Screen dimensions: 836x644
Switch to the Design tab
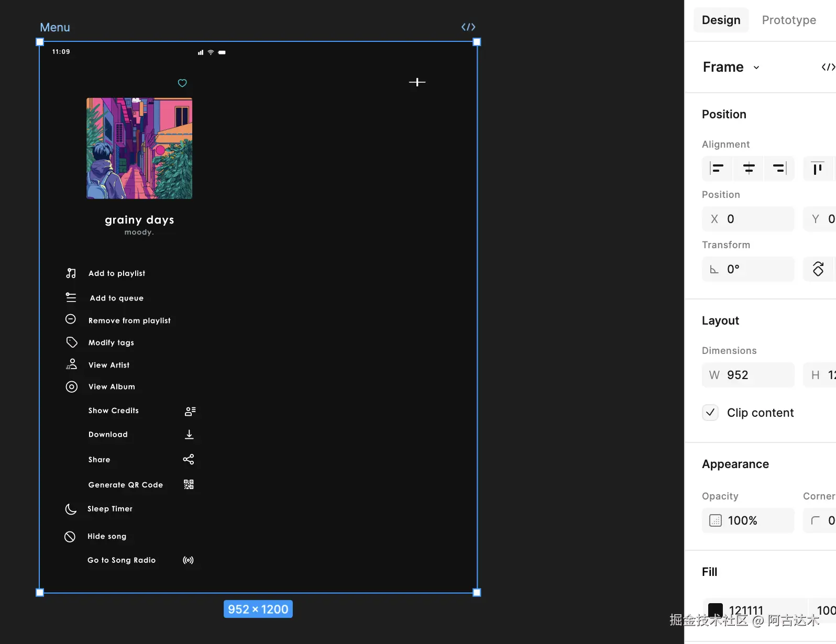pyautogui.click(x=721, y=20)
